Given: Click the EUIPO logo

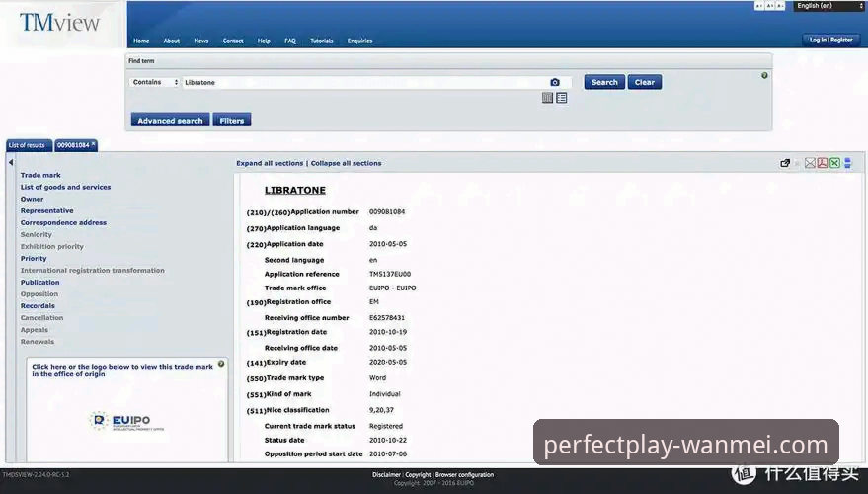Looking at the screenshot, I should (x=126, y=422).
